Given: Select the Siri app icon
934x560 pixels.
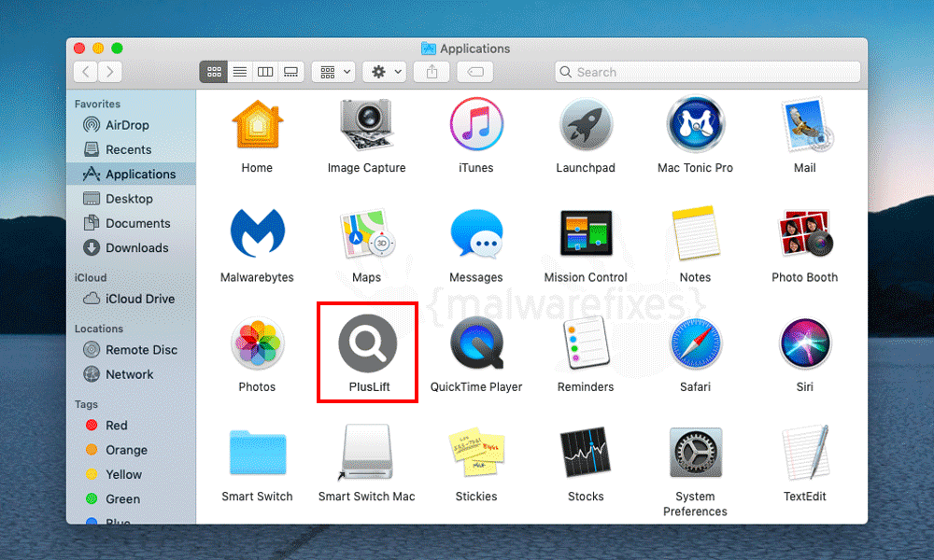Looking at the screenshot, I should point(805,343).
